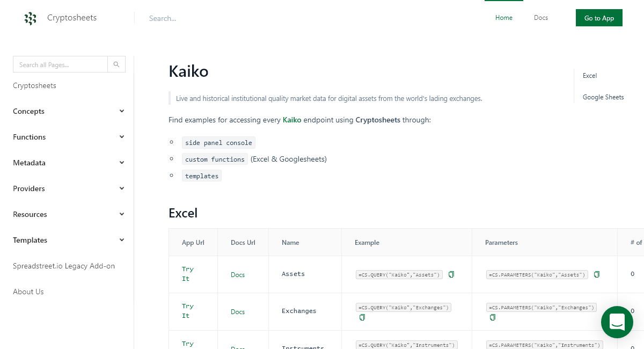Click the Search all Pages input field

[59, 64]
